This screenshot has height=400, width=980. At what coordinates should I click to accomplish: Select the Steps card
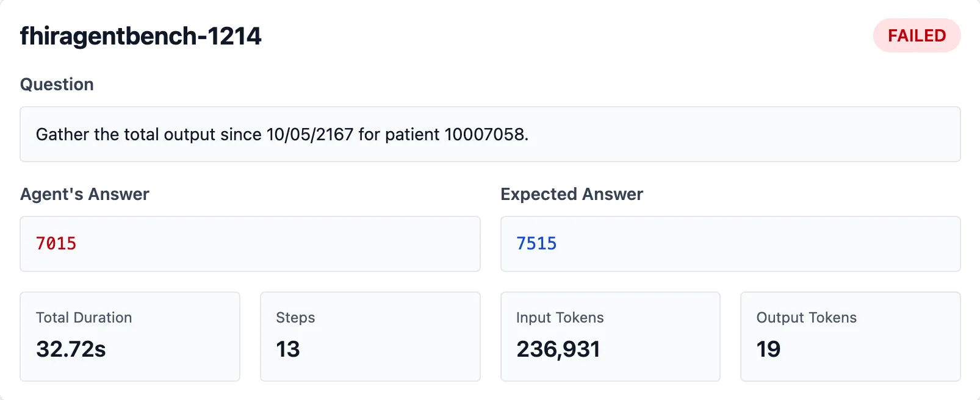(370, 336)
